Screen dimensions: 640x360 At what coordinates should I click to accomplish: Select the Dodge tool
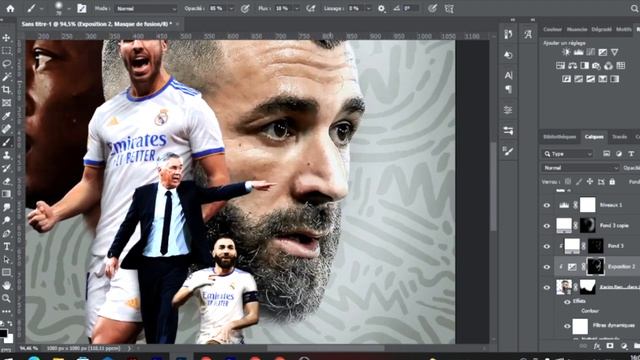6,220
